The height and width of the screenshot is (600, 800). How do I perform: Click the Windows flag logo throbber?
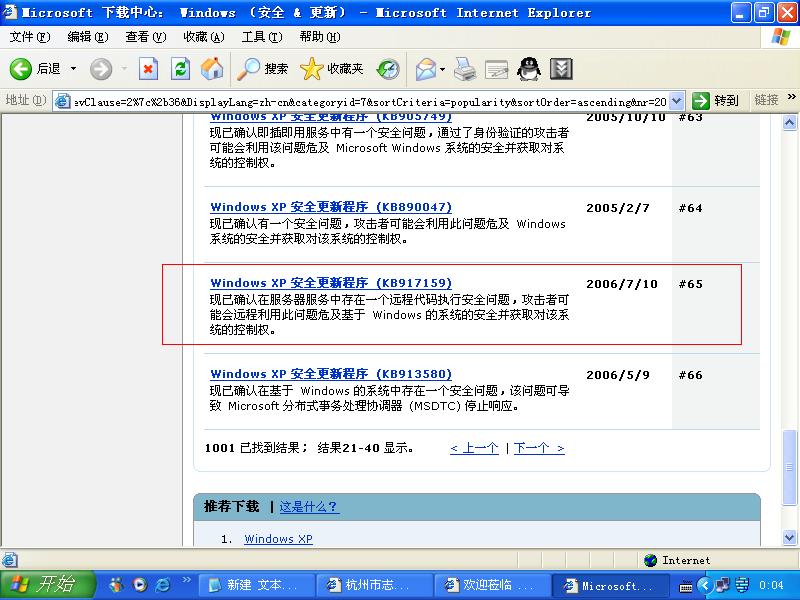(781, 37)
